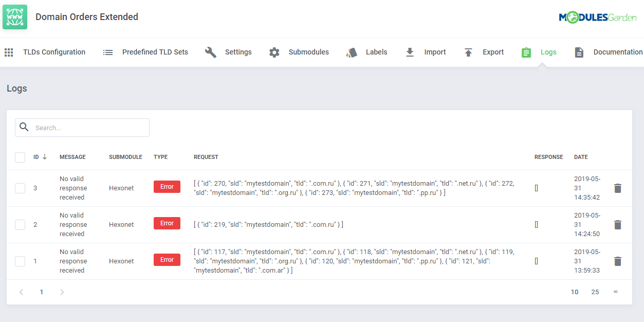Click the Predefined TLD Sets list icon

108,52
